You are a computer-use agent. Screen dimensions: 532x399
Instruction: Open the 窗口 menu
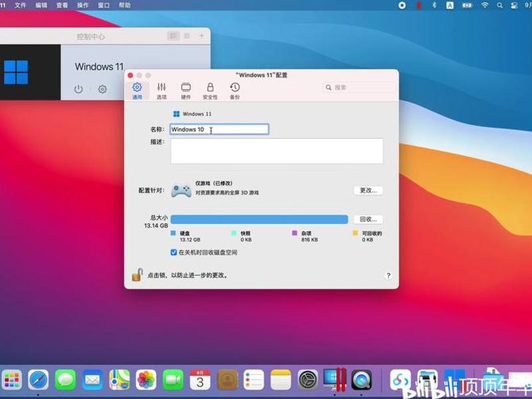point(104,5)
